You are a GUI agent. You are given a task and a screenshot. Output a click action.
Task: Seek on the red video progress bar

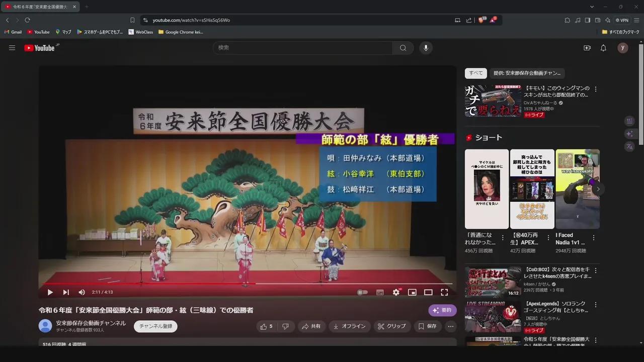(247, 284)
